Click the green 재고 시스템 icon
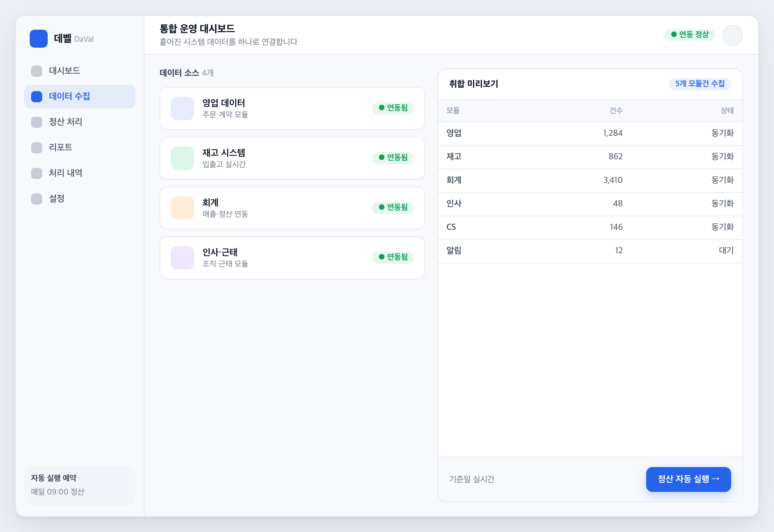This screenshot has height=532, width=774. [182, 158]
